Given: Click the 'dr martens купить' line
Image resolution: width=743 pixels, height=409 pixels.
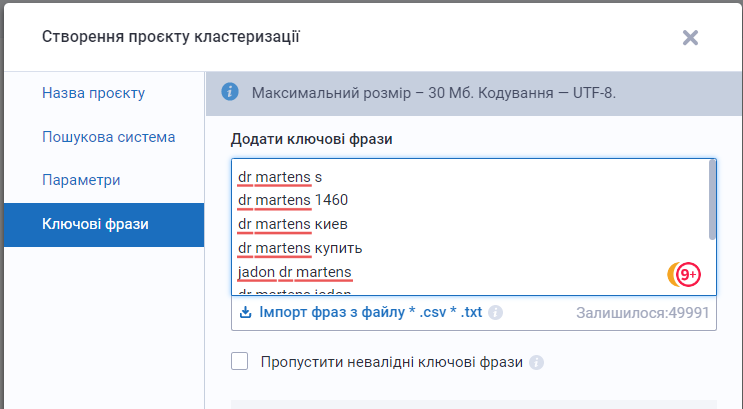Looking at the screenshot, I should point(300,248).
